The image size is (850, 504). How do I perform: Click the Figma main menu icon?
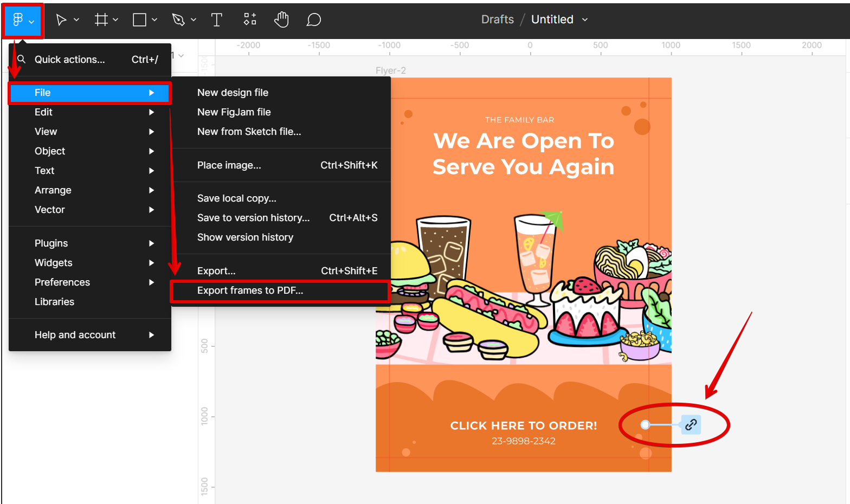pos(18,20)
